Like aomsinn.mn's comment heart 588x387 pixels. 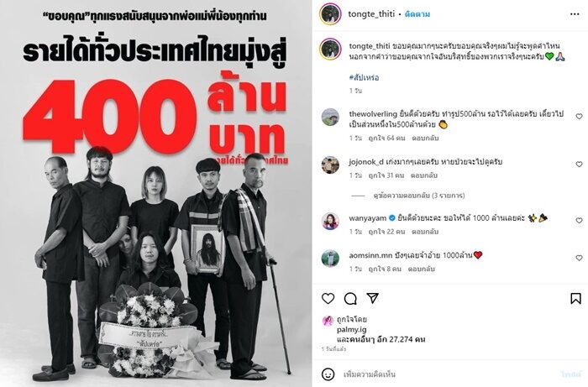pos(580,258)
